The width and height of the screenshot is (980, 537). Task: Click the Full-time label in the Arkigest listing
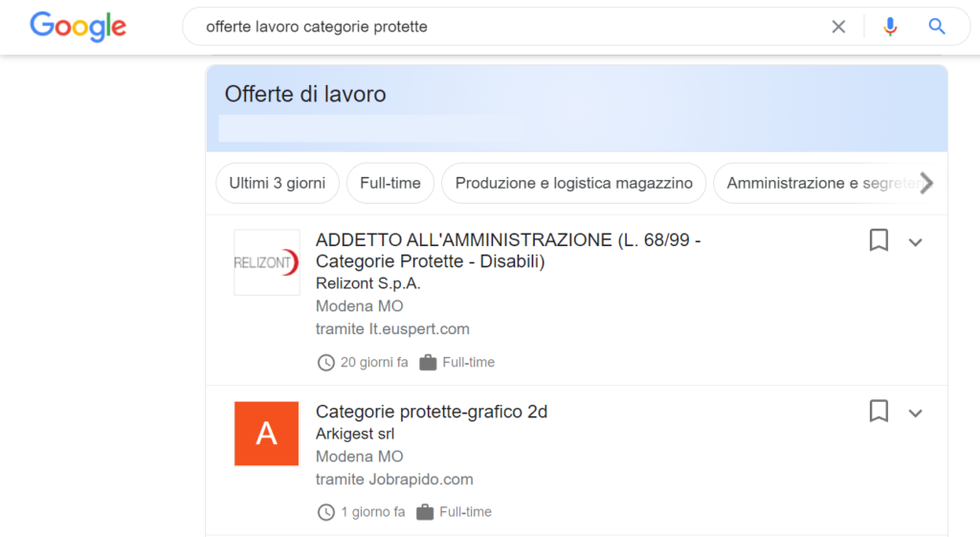click(x=465, y=512)
